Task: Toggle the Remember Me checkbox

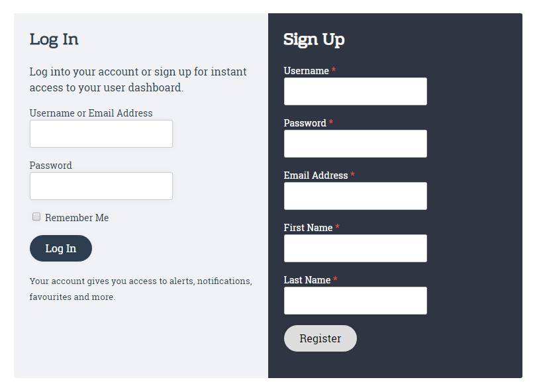Action: click(x=36, y=217)
